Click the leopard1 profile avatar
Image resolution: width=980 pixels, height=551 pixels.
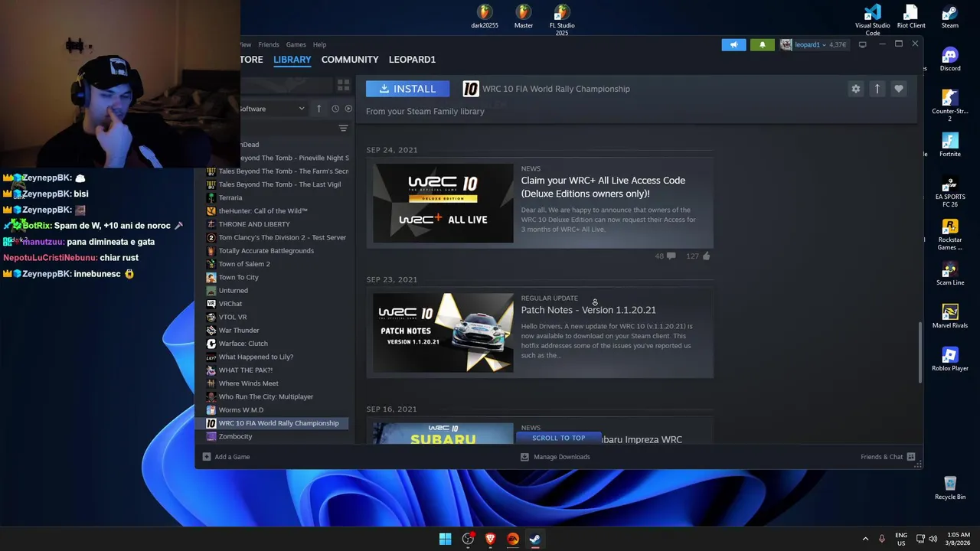coord(786,44)
